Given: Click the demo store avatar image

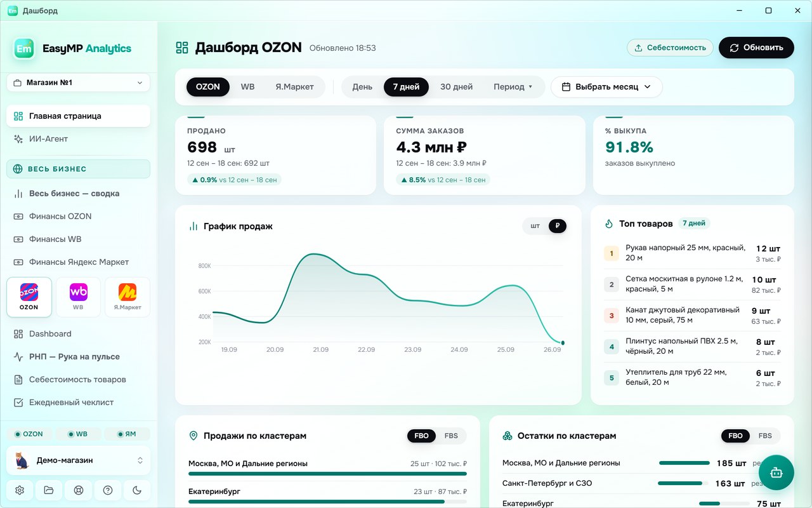Looking at the screenshot, I should 22,460.
